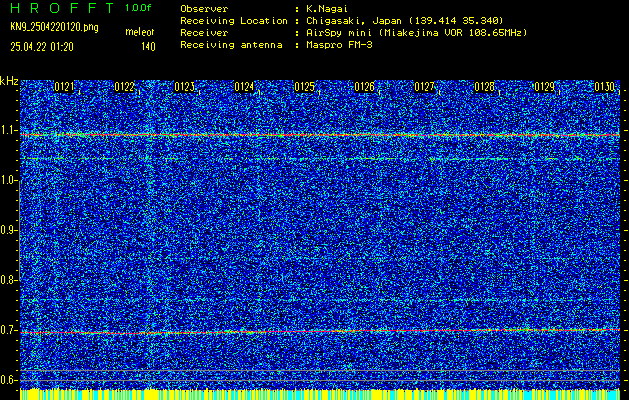
Task: Click the Receiver label
Action: 204,32
